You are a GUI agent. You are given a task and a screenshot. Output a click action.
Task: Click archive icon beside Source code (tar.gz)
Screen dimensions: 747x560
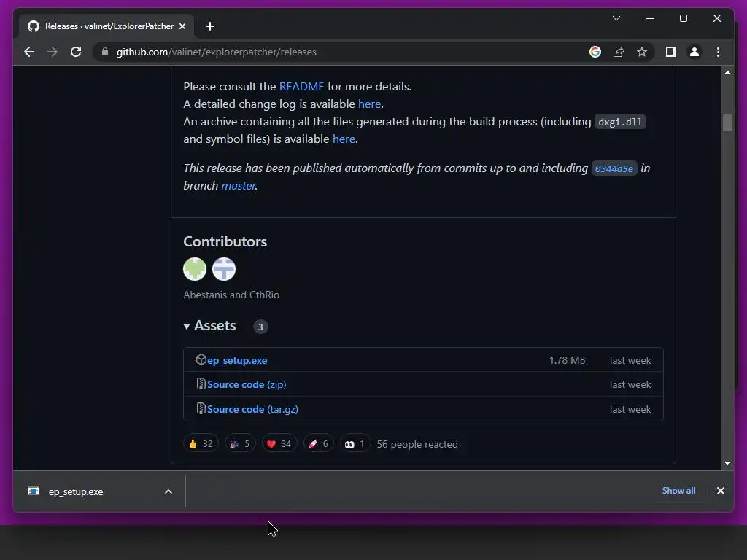click(x=201, y=408)
